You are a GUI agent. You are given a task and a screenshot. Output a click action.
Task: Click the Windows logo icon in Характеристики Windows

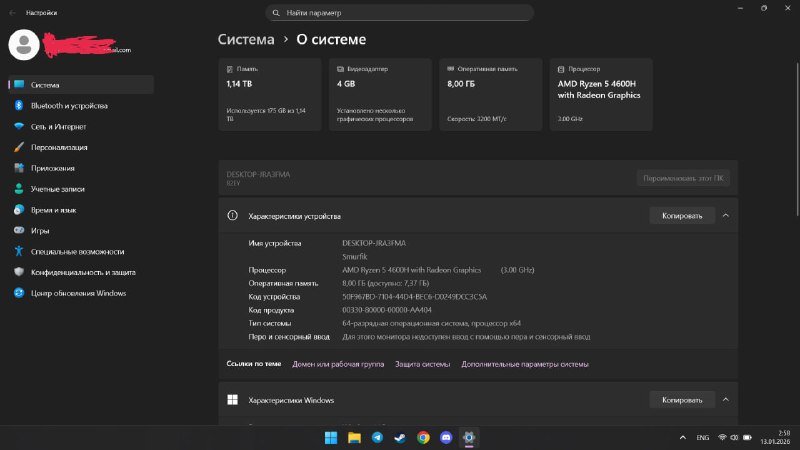[x=232, y=399]
